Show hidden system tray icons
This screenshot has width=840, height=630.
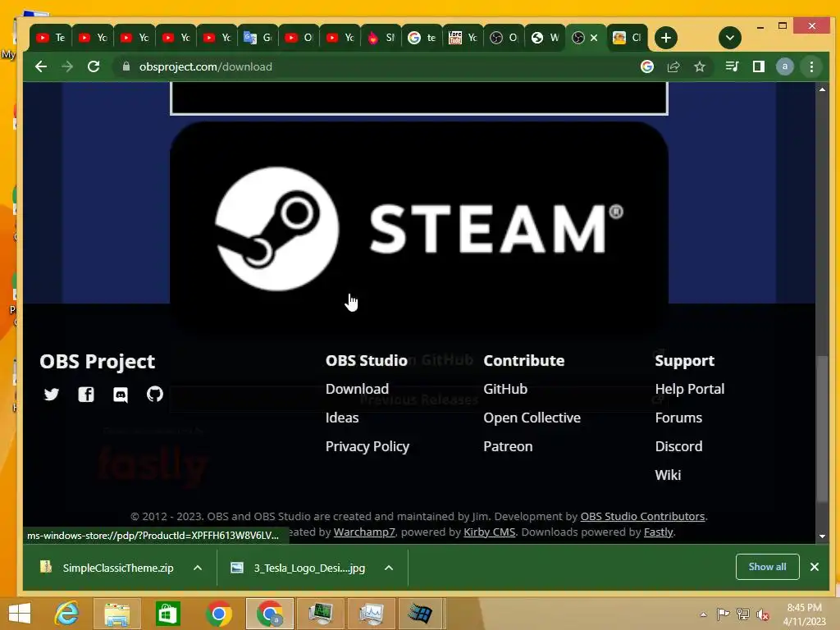[x=703, y=614]
